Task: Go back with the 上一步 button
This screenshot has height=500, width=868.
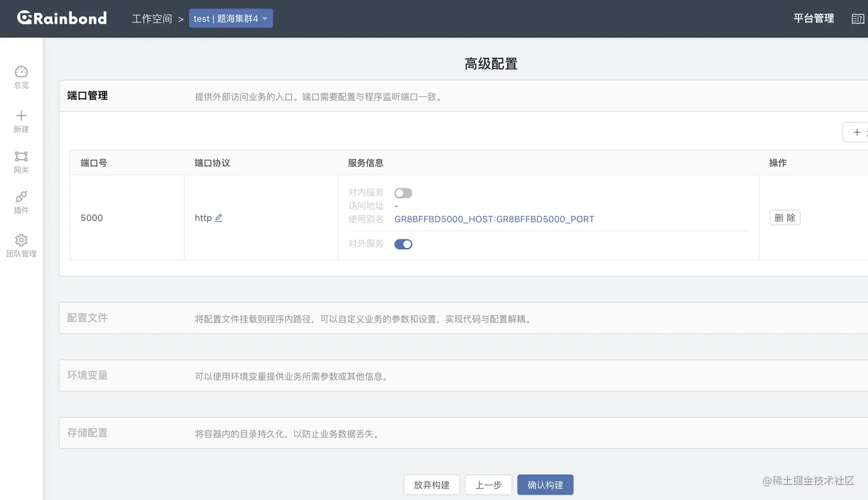Action: (x=489, y=485)
